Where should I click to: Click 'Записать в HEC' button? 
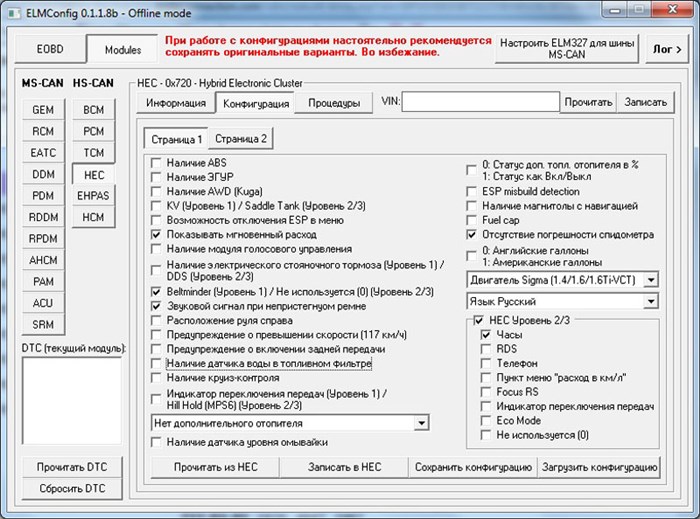click(x=344, y=467)
